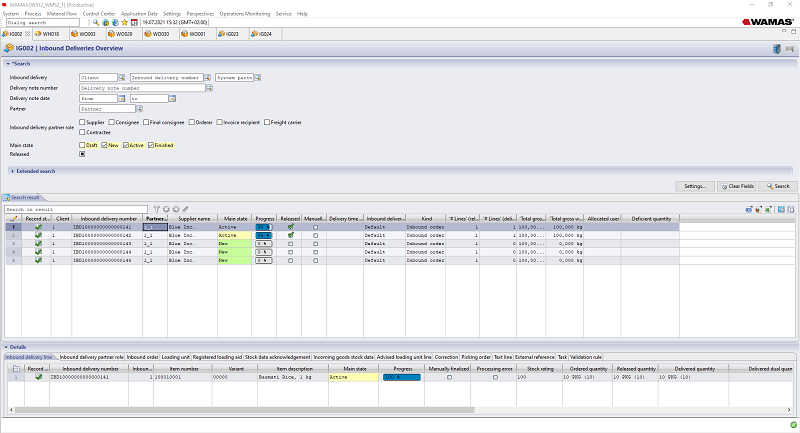The image size is (800, 433).
Task: Click the 100 % progress bar in Details line
Action: pos(402,377)
